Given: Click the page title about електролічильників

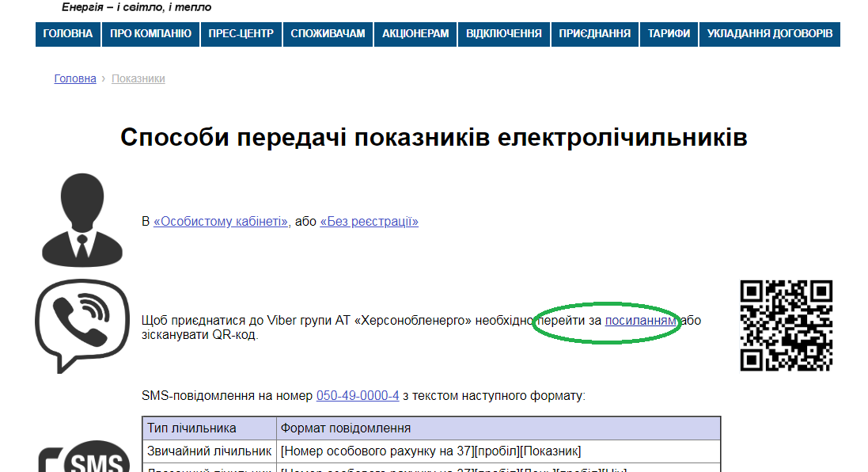Looking at the screenshot, I should tap(434, 137).
